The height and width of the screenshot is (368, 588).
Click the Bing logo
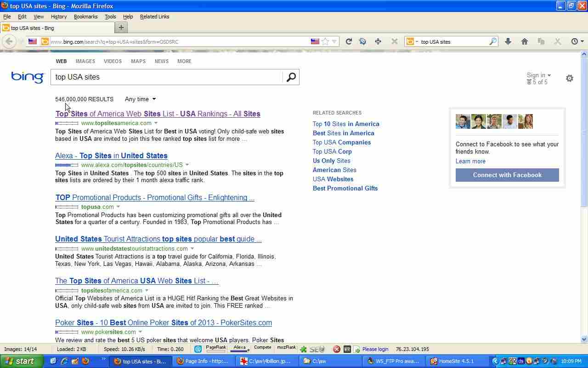pos(28,77)
